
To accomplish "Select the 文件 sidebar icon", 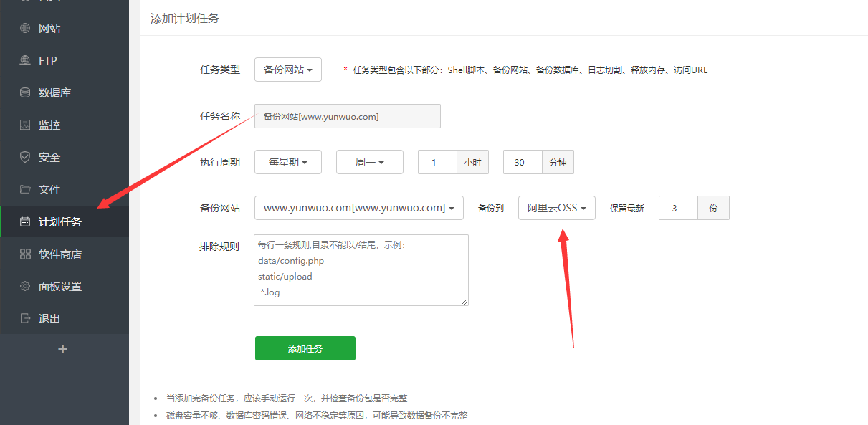I will [44, 189].
